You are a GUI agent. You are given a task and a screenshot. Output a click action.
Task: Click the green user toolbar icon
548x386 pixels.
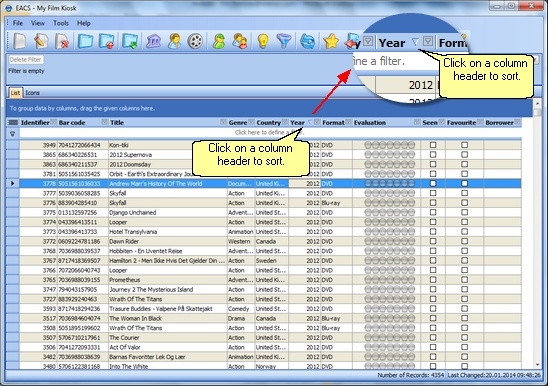219,41
